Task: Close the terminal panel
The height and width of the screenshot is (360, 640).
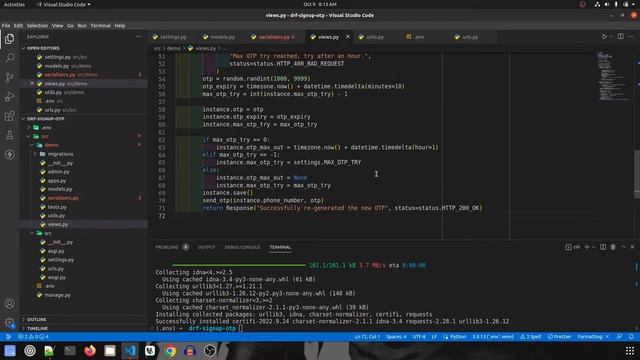Action: (632, 247)
